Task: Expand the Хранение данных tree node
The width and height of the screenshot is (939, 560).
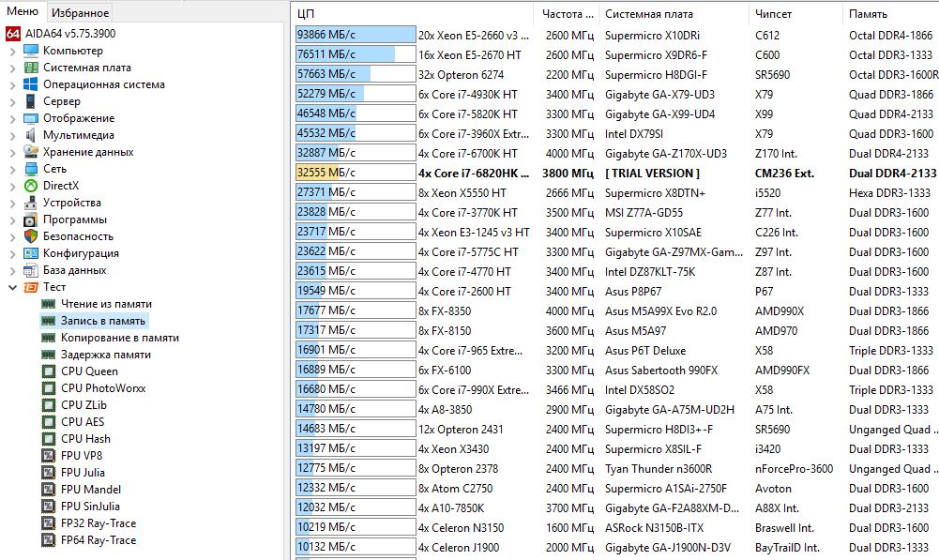Action: (x=12, y=152)
